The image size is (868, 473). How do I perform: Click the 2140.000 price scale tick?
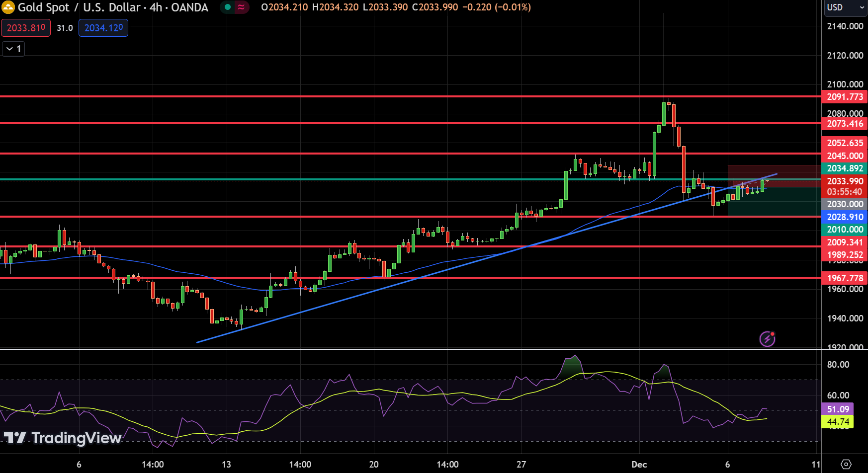(845, 26)
